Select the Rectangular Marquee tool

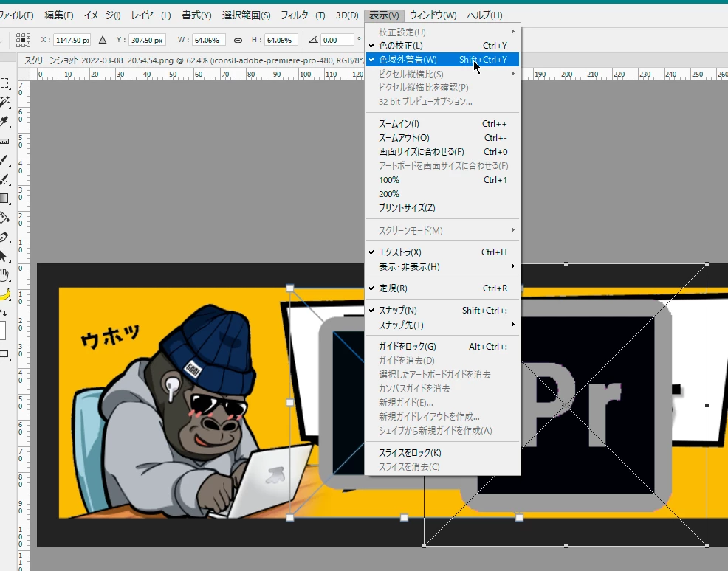[4, 83]
